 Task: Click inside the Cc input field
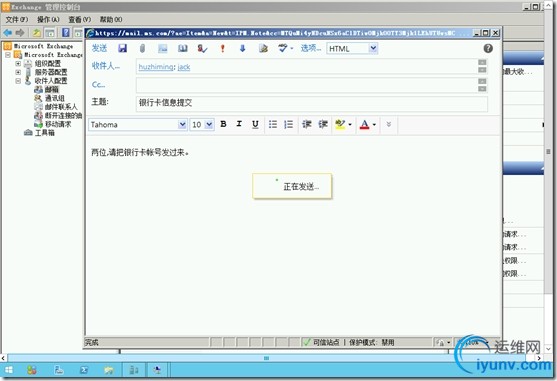point(307,85)
